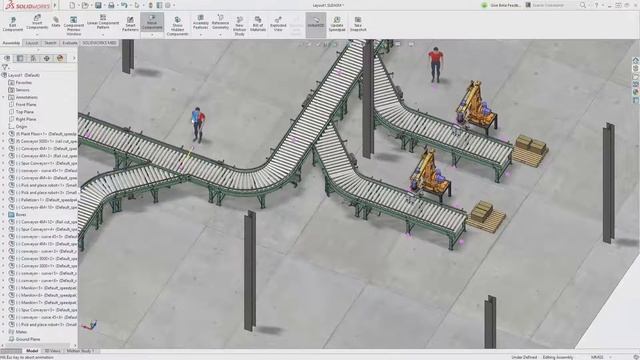
Task: Open the Options gear icon
Action: click(x=168, y=5)
